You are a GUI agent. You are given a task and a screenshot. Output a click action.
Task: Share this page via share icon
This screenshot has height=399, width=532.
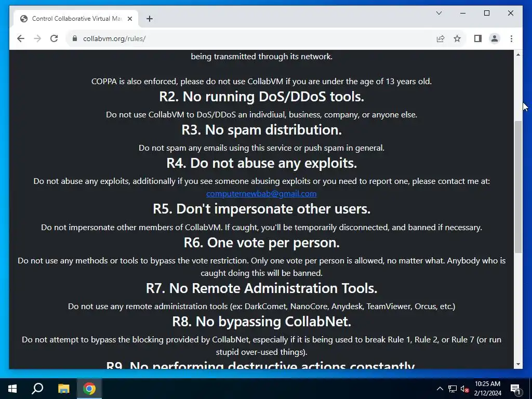coord(441,38)
